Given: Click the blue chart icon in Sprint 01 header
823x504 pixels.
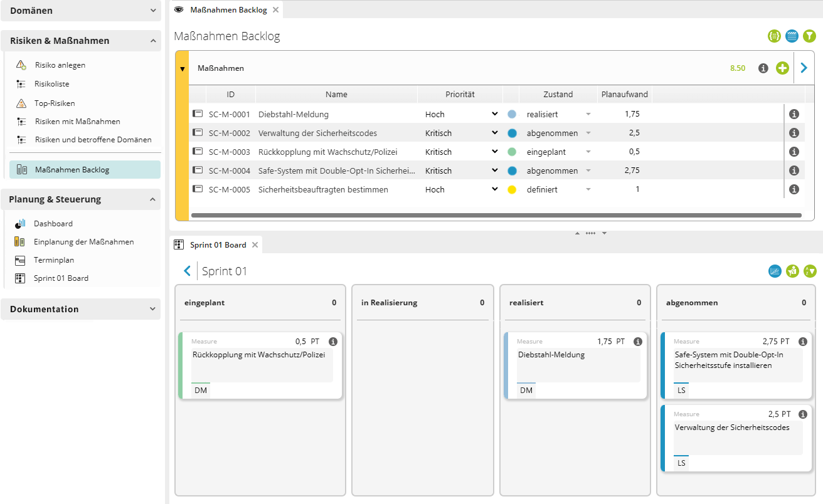Looking at the screenshot, I should pos(775,271).
